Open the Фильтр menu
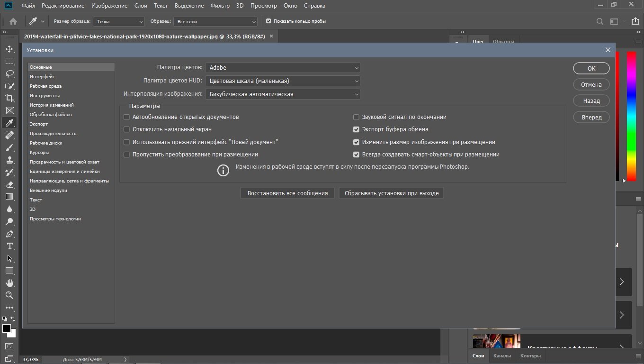This screenshot has height=364, width=644. pos(220,6)
